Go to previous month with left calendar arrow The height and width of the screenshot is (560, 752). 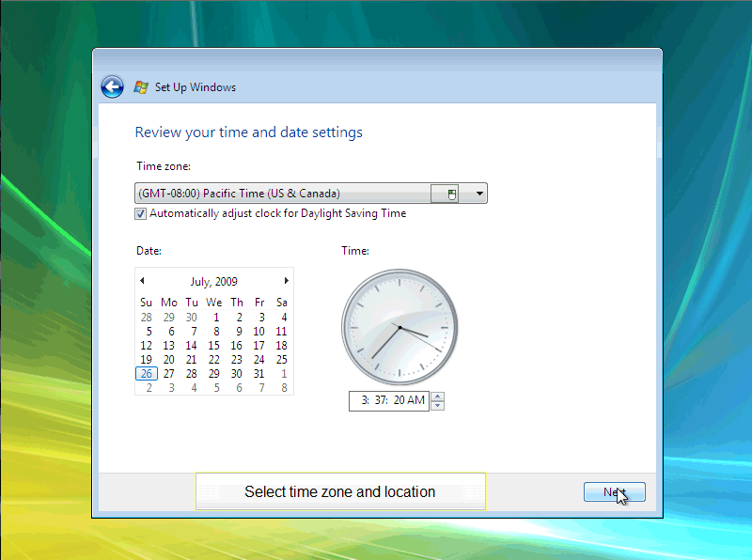tap(142, 281)
